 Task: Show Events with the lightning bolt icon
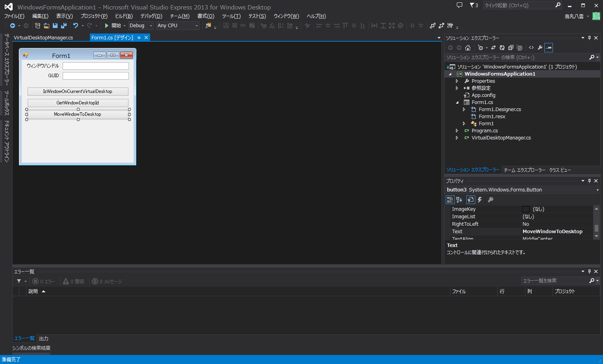coord(480,200)
